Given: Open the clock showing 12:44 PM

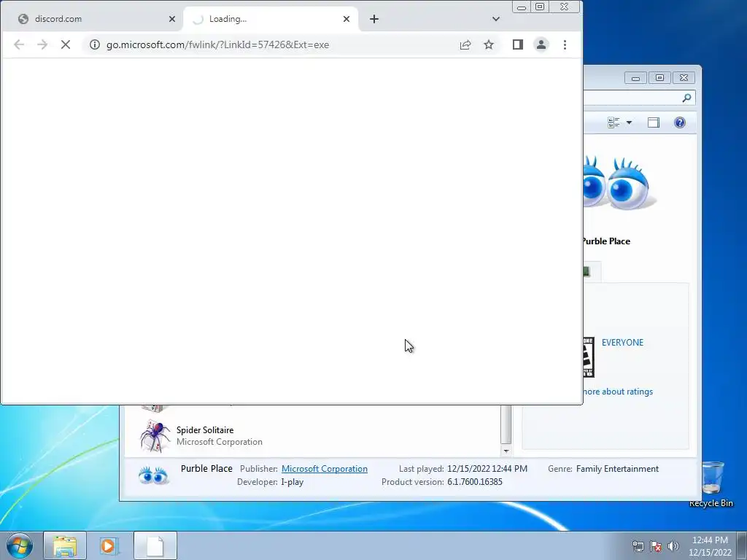Looking at the screenshot, I should (x=710, y=545).
